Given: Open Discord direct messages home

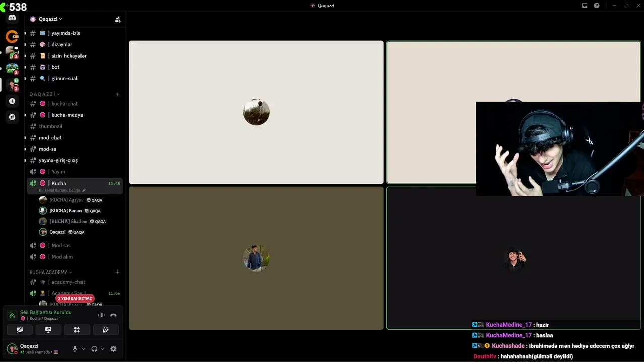Looking at the screenshot, I should pos(12,18).
